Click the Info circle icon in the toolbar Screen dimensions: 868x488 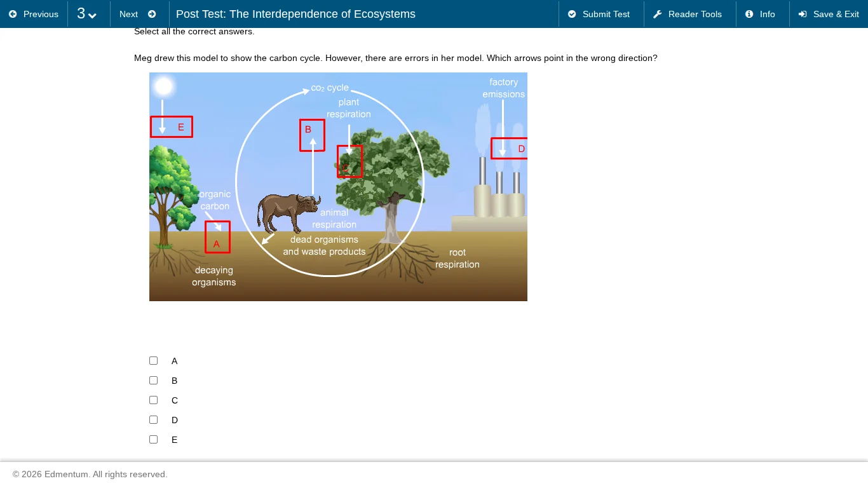point(749,14)
